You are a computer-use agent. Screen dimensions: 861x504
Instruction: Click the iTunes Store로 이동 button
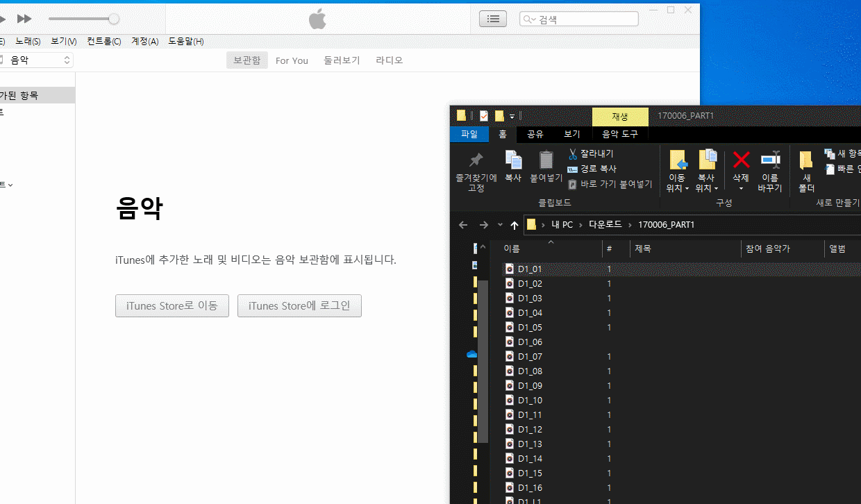click(x=172, y=305)
